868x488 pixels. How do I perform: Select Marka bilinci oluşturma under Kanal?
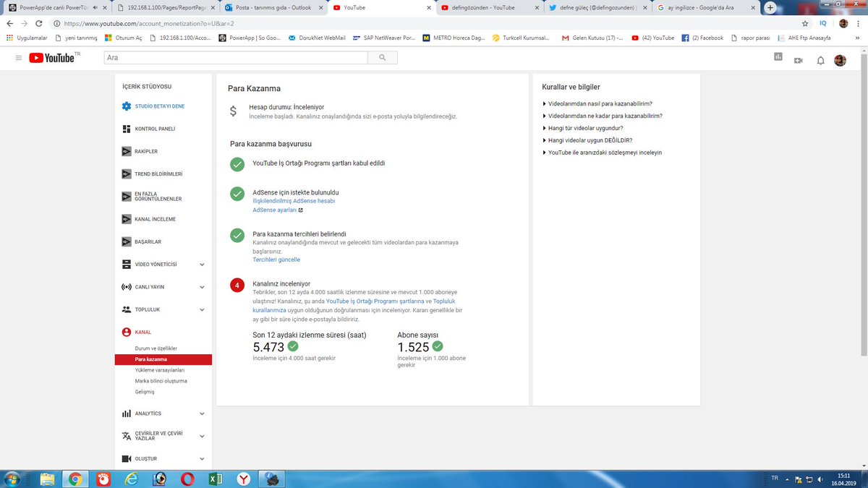pyautogui.click(x=161, y=380)
